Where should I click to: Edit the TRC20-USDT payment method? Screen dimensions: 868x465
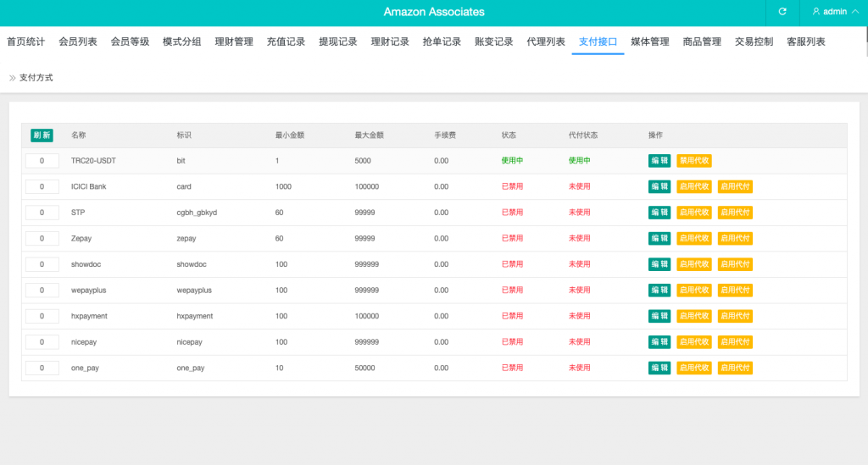pos(659,161)
